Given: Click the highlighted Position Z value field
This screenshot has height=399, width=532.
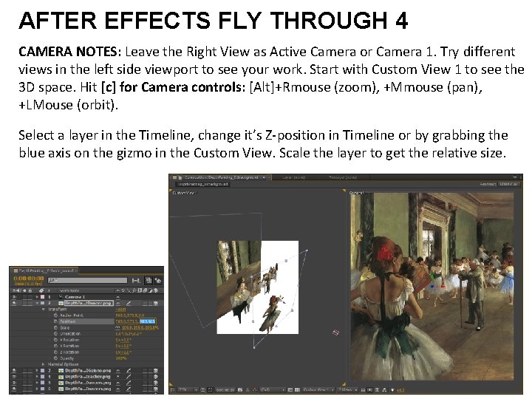Looking at the screenshot, I should [148, 321].
